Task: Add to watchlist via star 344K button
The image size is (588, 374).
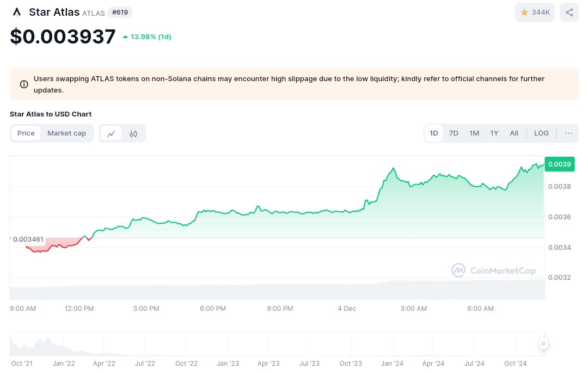Action: pos(535,13)
